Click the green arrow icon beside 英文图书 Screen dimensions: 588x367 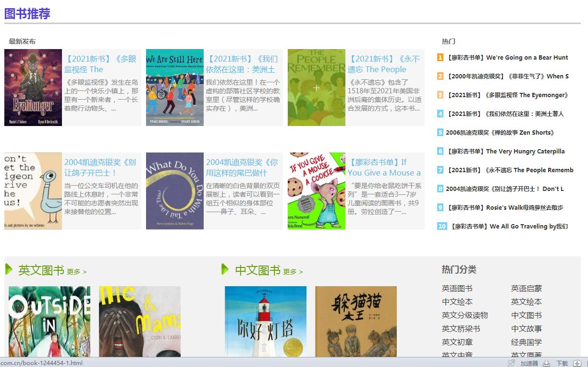(9, 270)
